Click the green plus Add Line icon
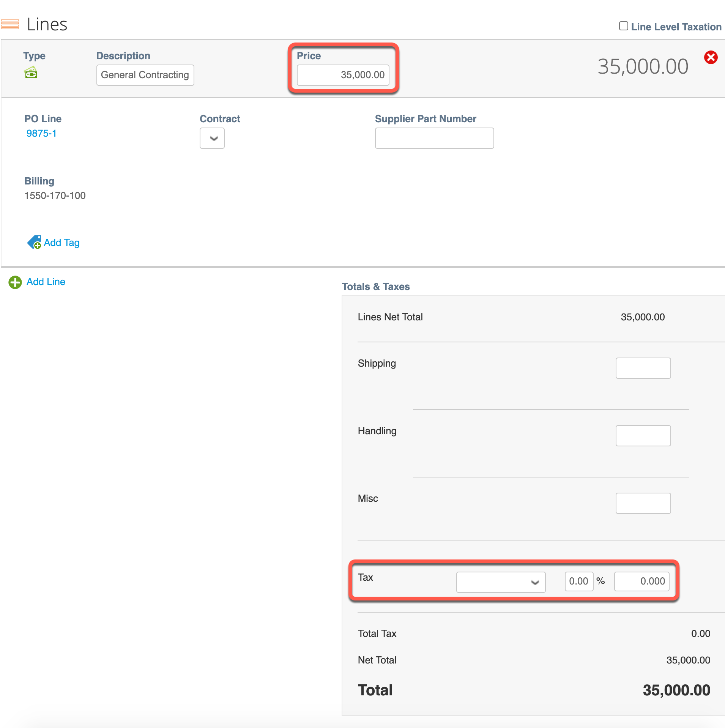 pyautogui.click(x=15, y=282)
